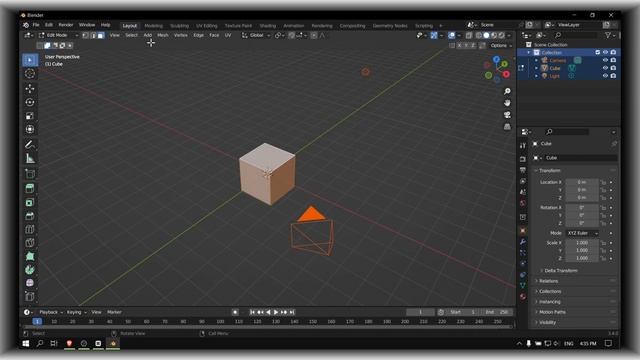
Task: Enable face select mode
Action: click(100, 36)
